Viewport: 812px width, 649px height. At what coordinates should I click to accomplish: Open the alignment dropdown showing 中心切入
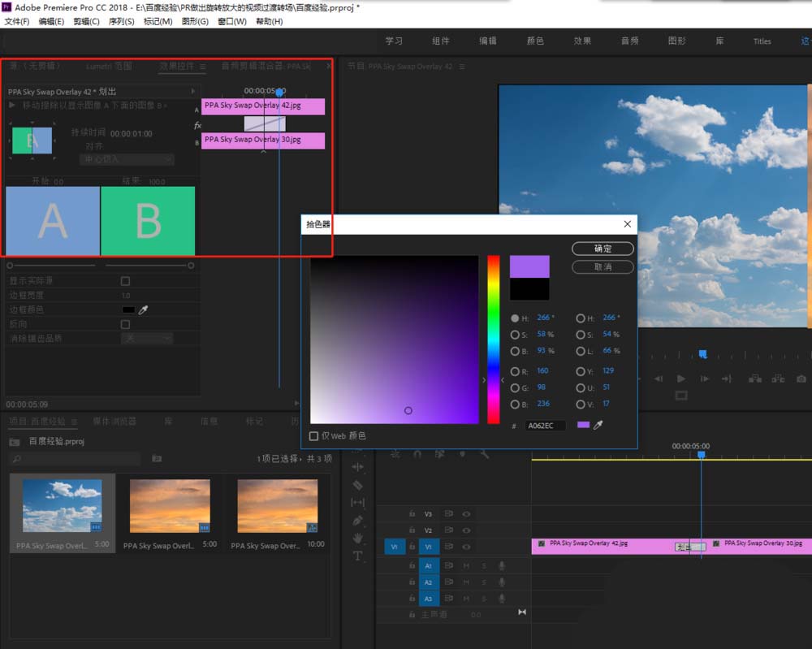coord(127,160)
